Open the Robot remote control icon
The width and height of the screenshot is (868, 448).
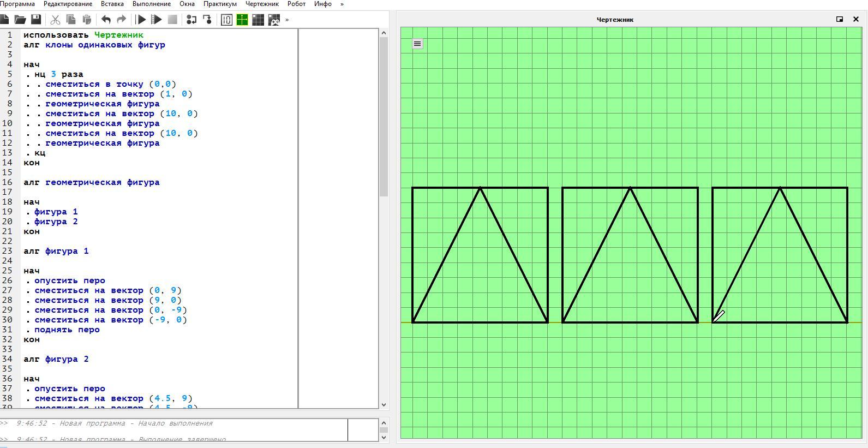pos(274,20)
